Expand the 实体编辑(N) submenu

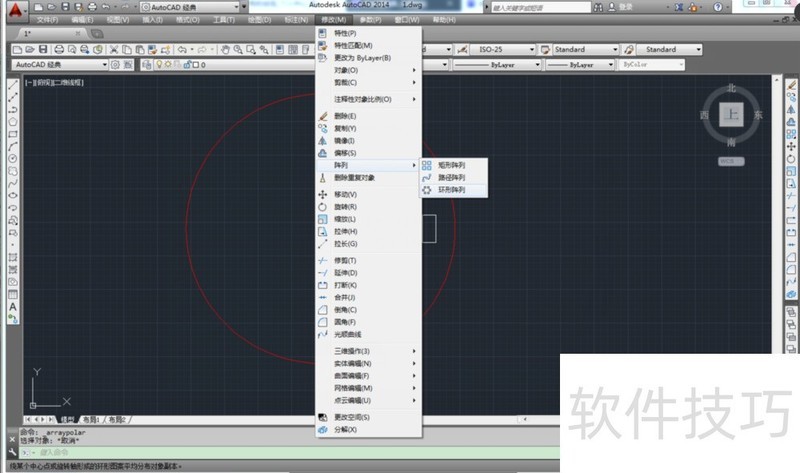coord(368,363)
